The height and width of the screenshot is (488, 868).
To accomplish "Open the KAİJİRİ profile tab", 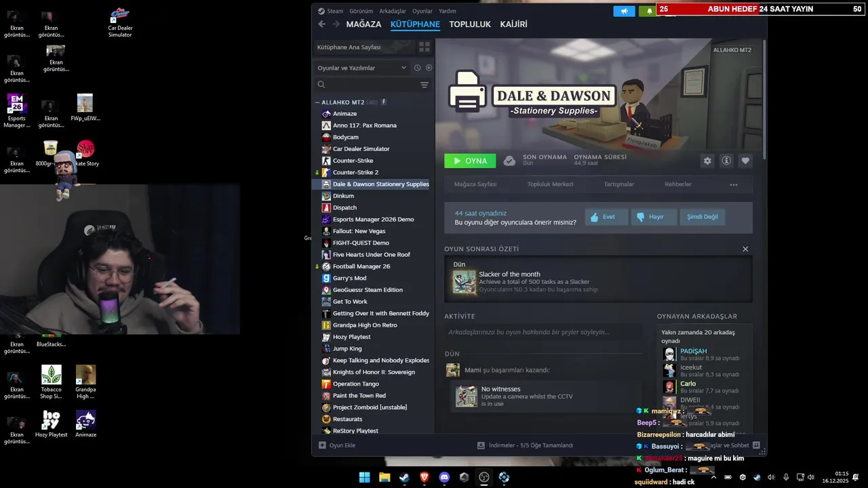I will 513,24.
